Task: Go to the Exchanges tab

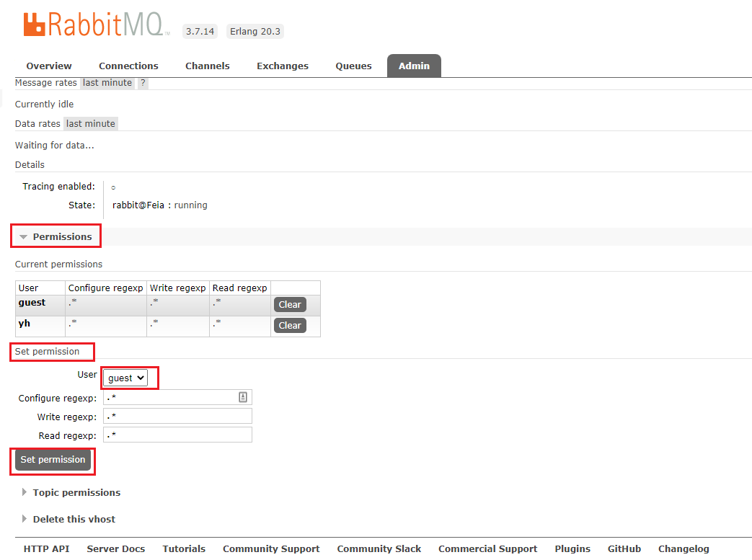Action: (x=283, y=66)
